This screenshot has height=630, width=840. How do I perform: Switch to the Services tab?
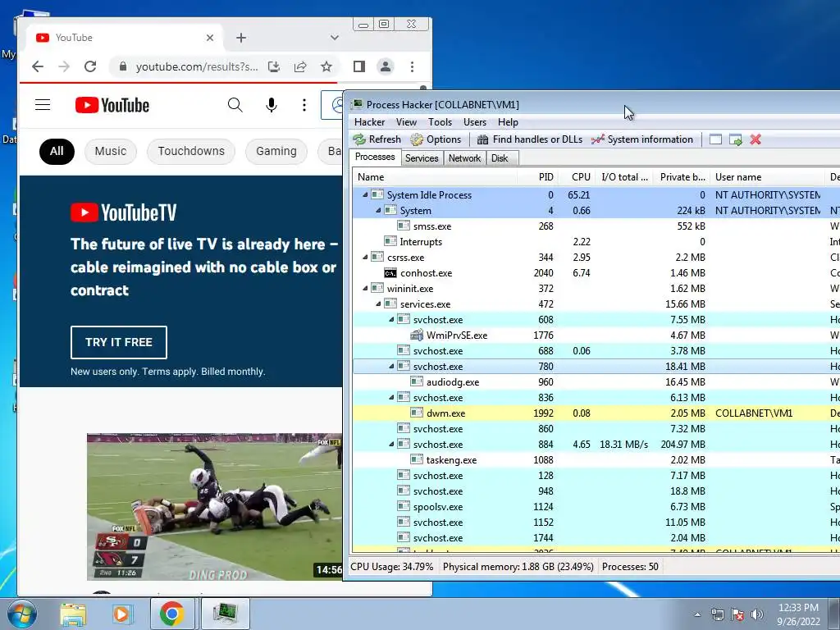coord(422,158)
